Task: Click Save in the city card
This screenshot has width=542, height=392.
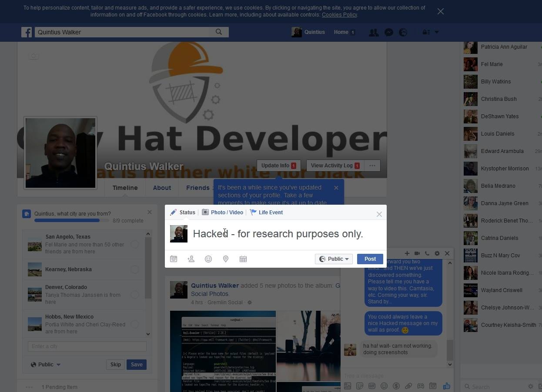Action: pos(137,365)
